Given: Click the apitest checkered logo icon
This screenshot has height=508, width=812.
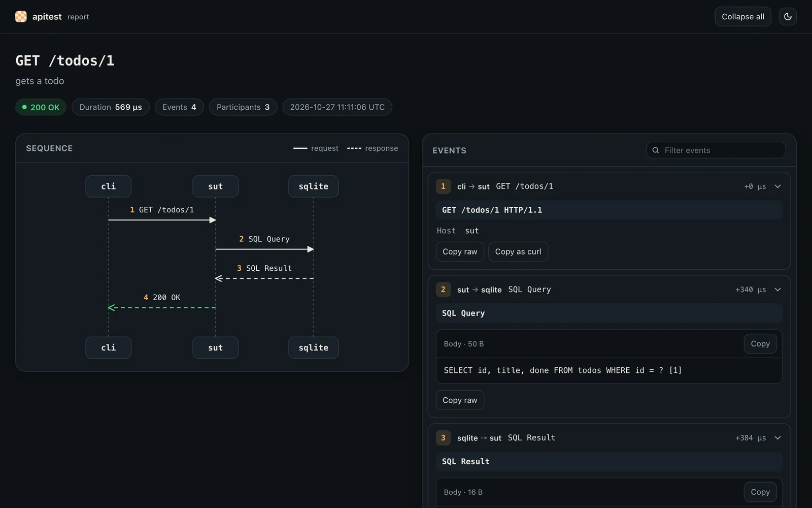Looking at the screenshot, I should coord(21,17).
